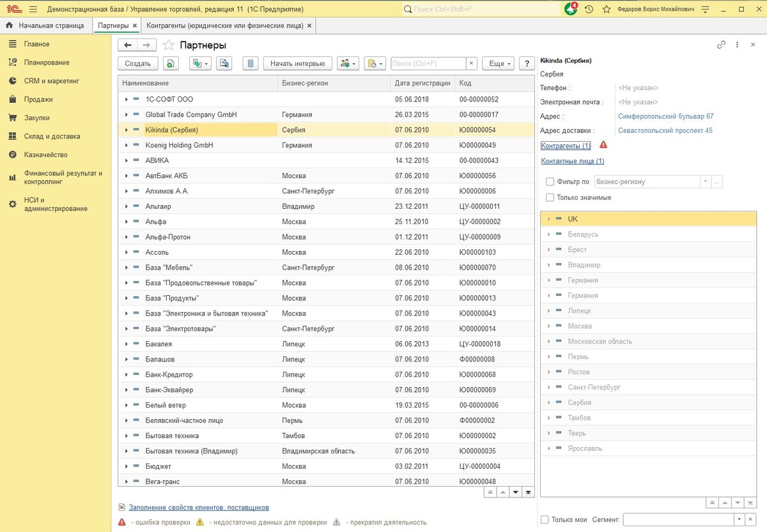Screen dimensions: 767x532
Task: Expand the 1С-СОФТ ООО row
Action: [x=127, y=100]
